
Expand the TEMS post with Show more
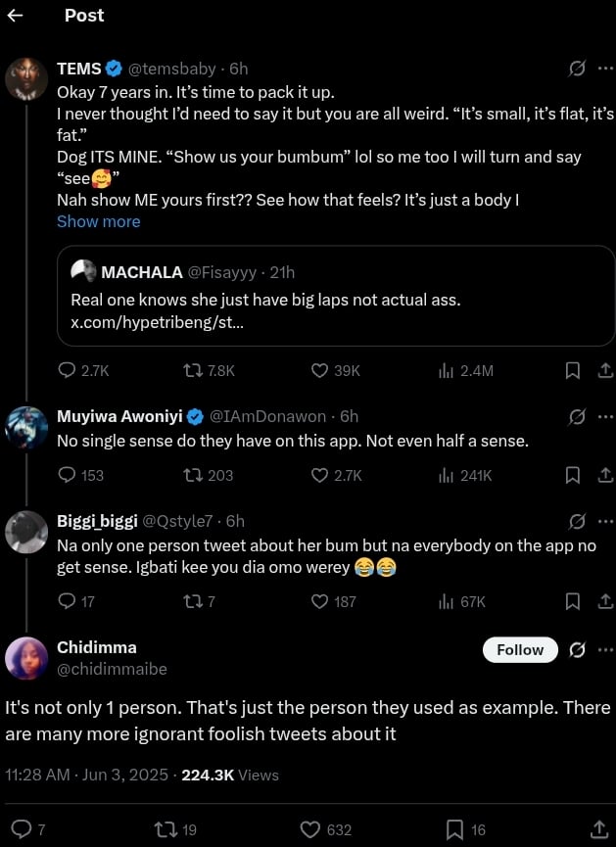tap(98, 221)
